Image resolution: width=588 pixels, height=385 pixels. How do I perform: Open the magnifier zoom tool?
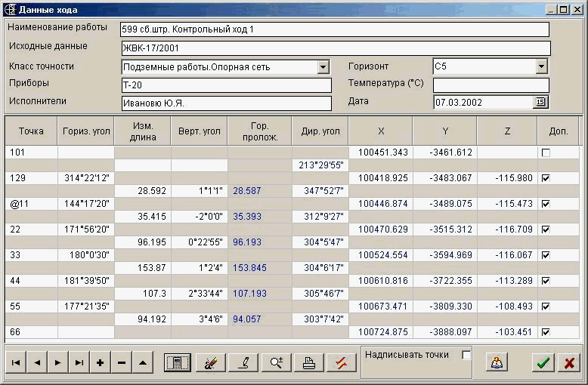point(276,362)
